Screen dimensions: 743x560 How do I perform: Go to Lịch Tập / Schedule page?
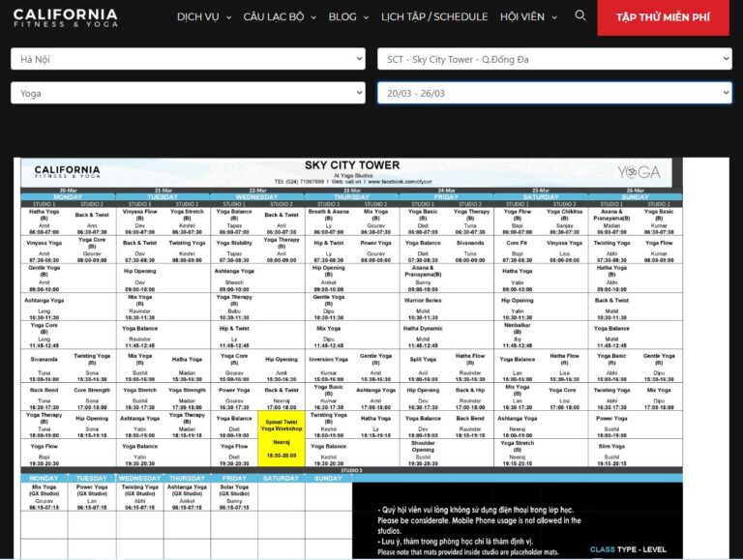click(434, 17)
